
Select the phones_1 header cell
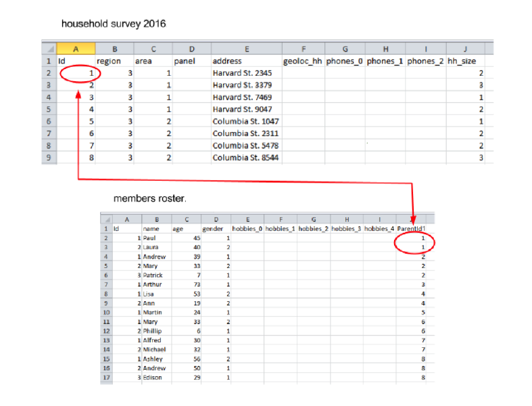click(x=385, y=61)
